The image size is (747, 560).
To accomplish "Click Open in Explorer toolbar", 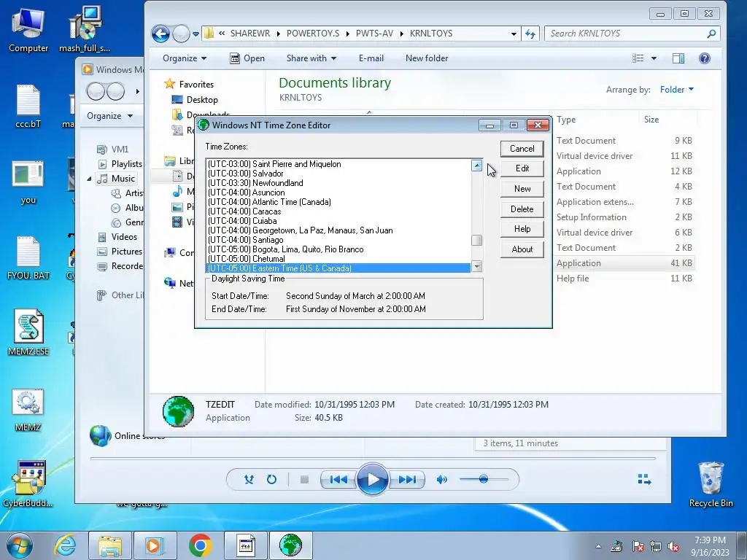I will [x=247, y=58].
